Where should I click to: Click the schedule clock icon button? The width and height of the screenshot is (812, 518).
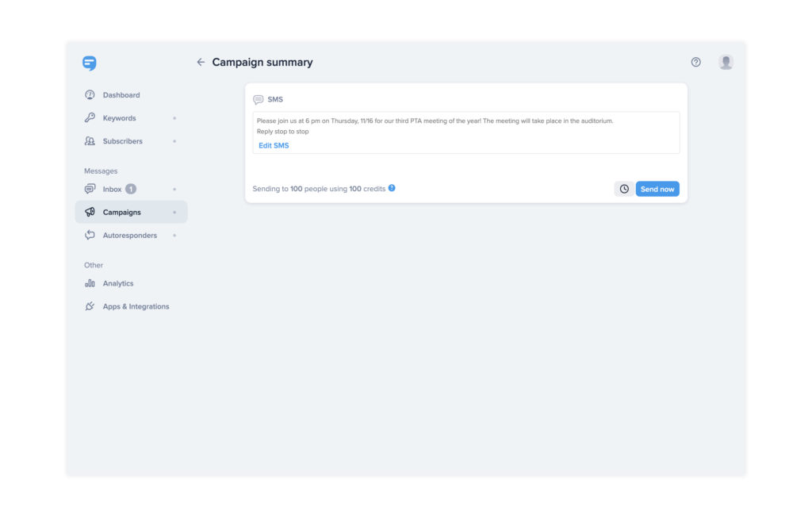(x=624, y=189)
